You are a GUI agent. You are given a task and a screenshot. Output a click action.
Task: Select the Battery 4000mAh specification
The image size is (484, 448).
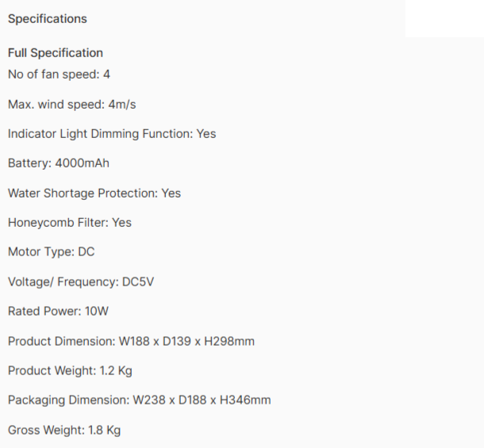pos(59,163)
